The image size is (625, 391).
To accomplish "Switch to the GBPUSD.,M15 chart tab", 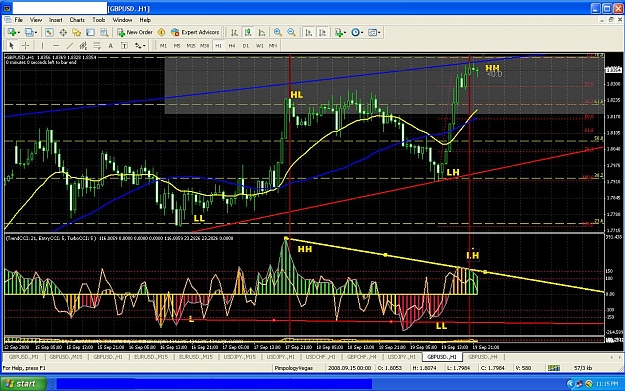I will (65, 357).
